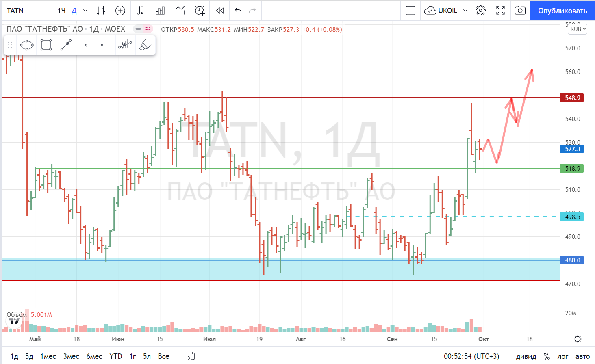This screenshot has height=364, width=595.
Task: Select the Ellipse drawing tool
Action: point(27,45)
